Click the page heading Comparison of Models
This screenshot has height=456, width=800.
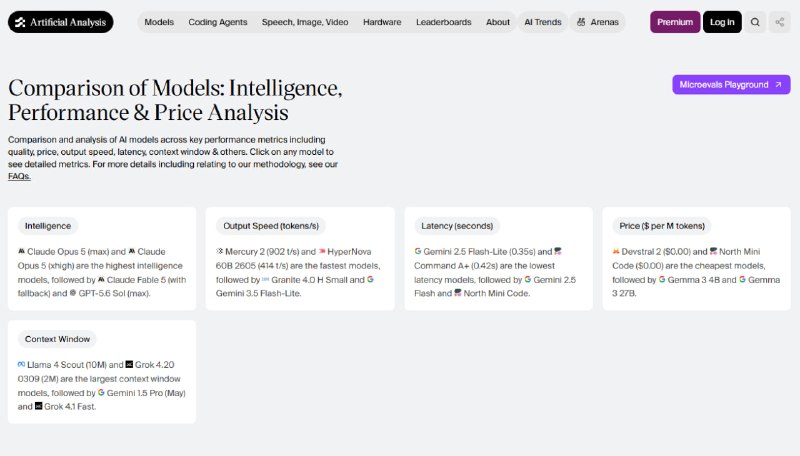[x=175, y=100]
